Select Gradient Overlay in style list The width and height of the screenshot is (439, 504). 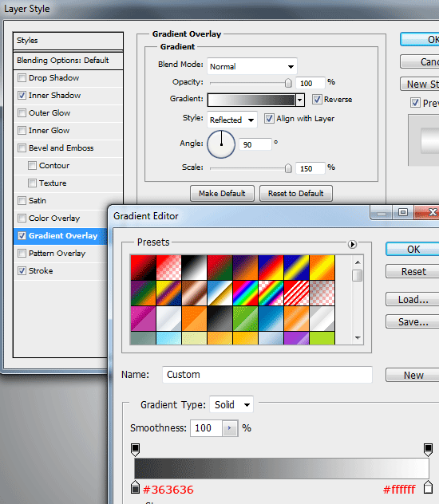pyautogui.click(x=63, y=236)
